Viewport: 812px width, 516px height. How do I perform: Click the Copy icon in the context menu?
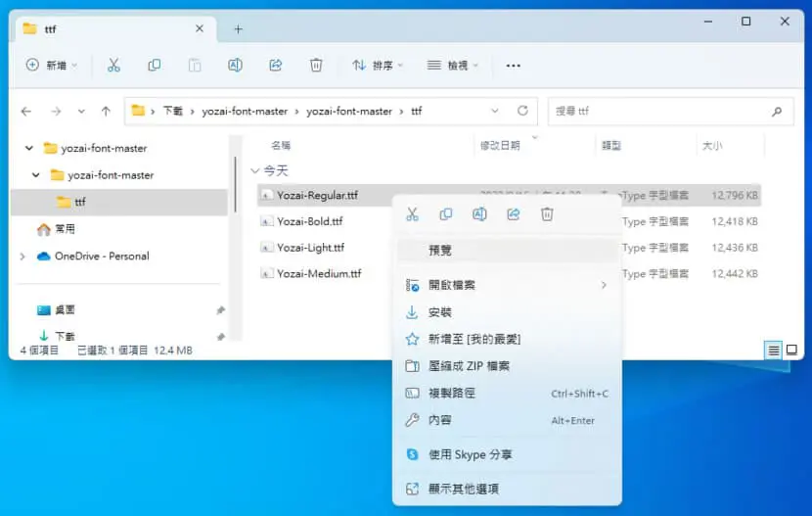[446, 214]
